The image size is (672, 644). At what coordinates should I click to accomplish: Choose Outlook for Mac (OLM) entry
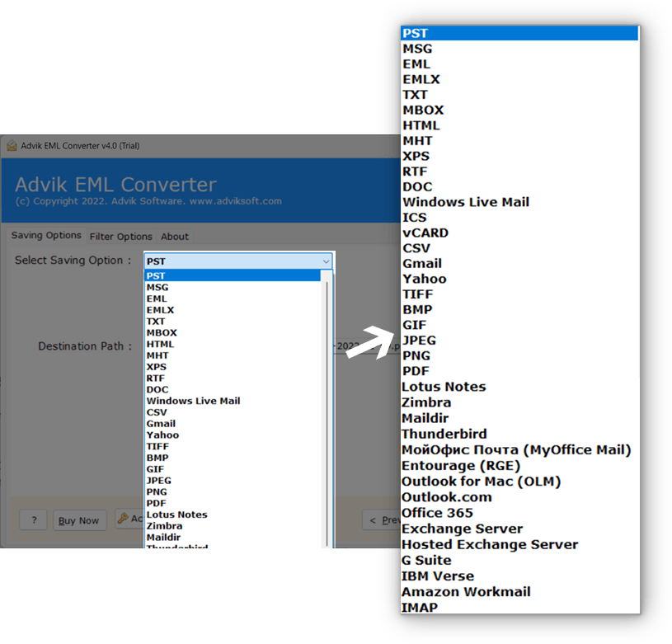(519, 482)
